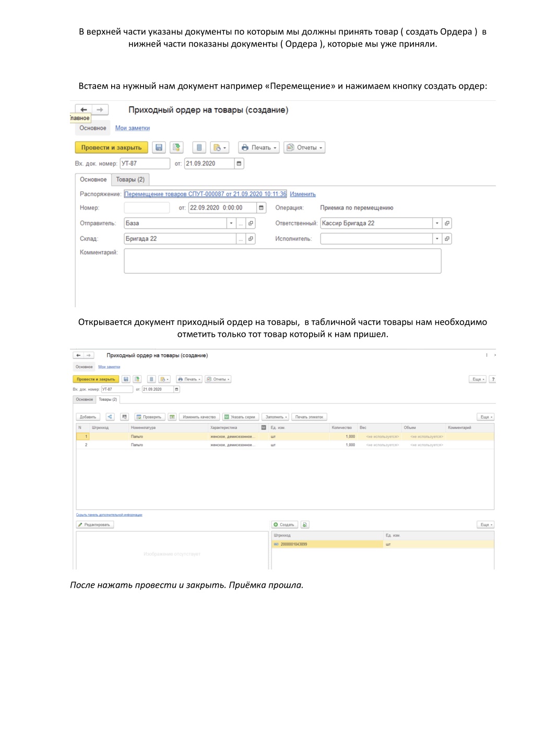Viewport: 534px width, 756px height.
Task: Click the Номенклатура column header
Action: (169, 428)
